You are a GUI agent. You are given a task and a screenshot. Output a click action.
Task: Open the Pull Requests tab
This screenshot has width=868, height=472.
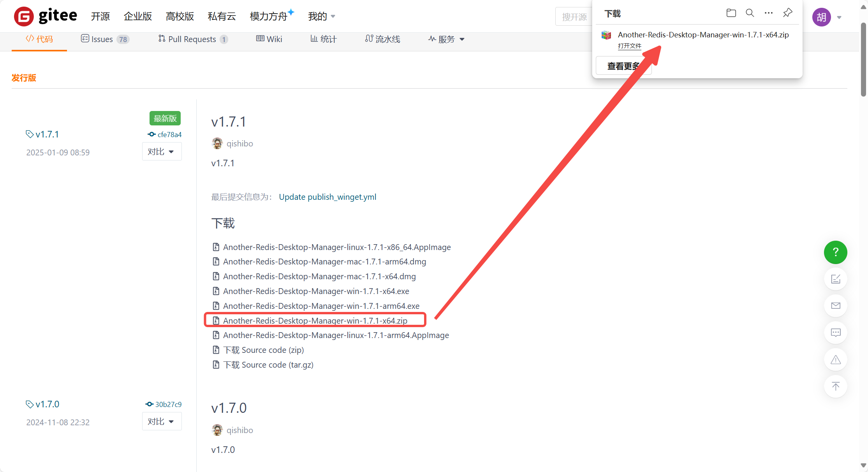(x=193, y=39)
